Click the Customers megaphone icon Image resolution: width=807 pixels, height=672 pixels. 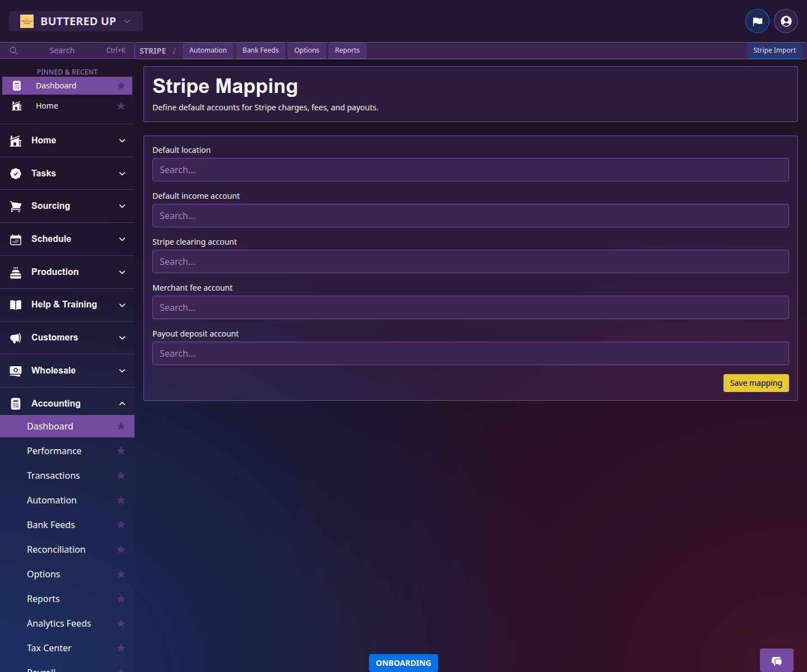[x=16, y=337]
